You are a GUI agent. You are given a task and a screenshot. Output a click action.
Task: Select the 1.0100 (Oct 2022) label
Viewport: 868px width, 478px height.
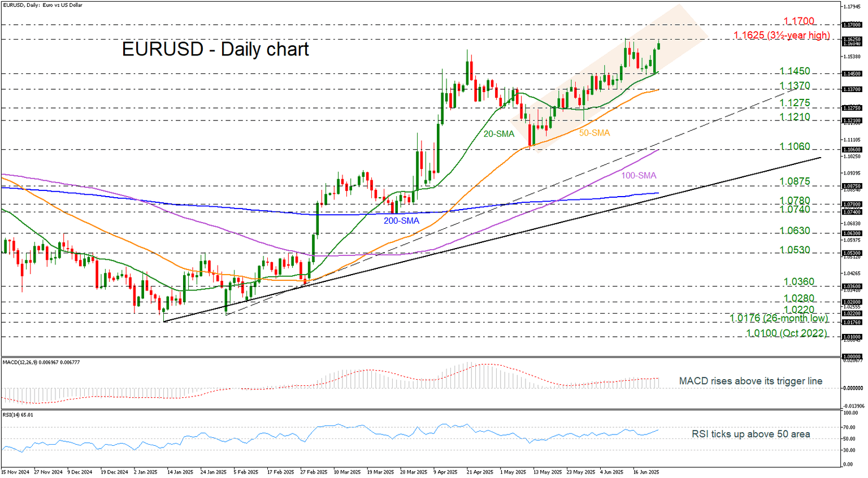785,333
